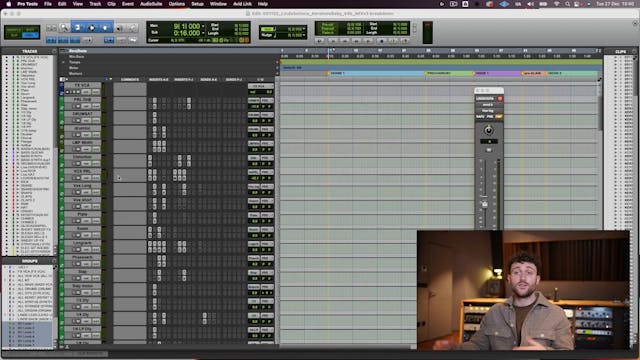The image size is (640, 360).
Task: Mute the send in the floating send window
Action: tap(489, 150)
